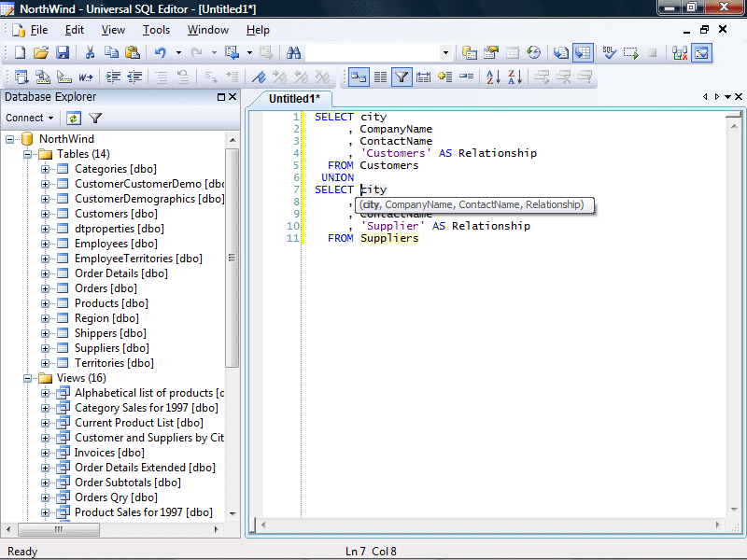Click the disconnect database icon with red X
Image resolution: width=747 pixels, height=560 pixels.
(680, 53)
